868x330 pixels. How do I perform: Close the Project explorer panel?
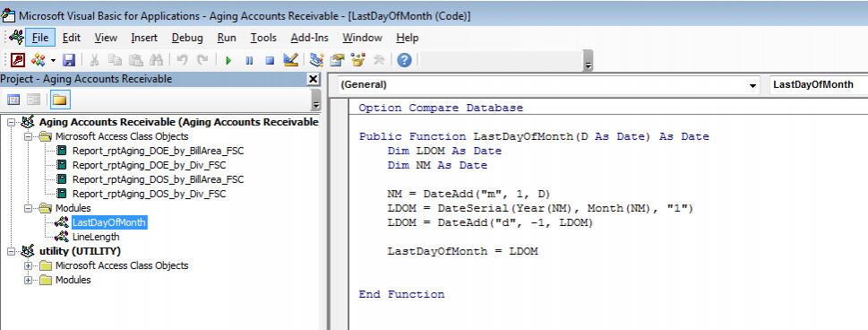(314, 79)
